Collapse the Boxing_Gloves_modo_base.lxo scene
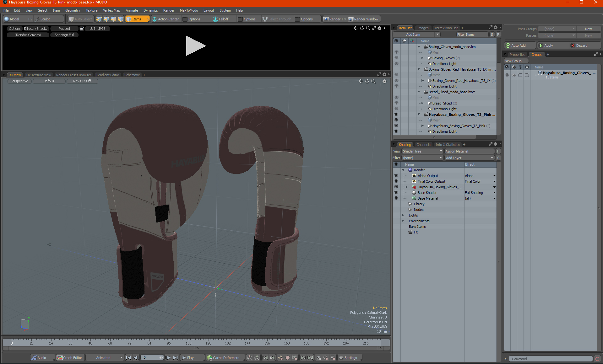 point(419,47)
